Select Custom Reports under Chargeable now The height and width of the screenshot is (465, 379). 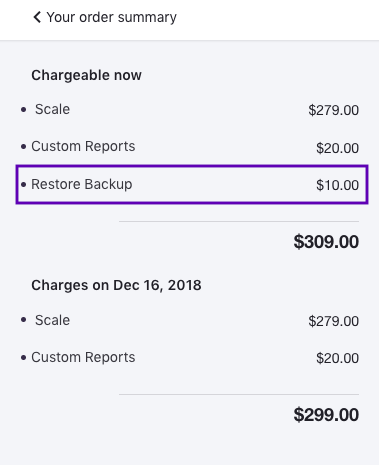pyautogui.click(x=83, y=146)
